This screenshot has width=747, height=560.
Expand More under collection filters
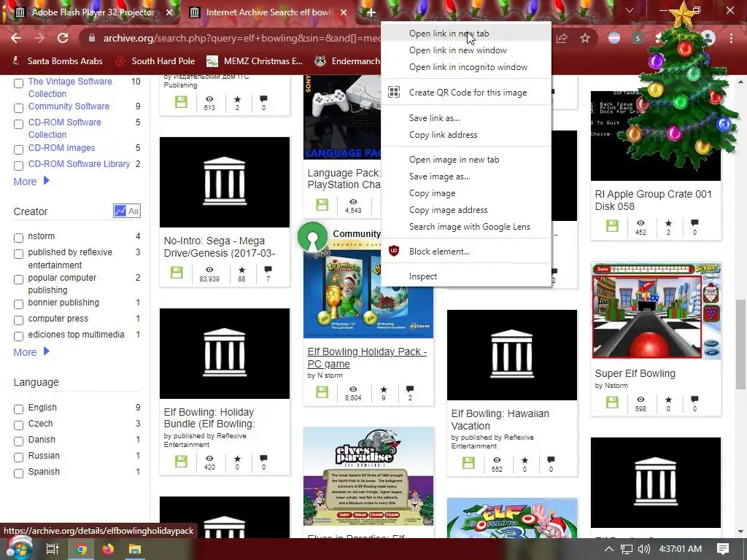point(31,182)
